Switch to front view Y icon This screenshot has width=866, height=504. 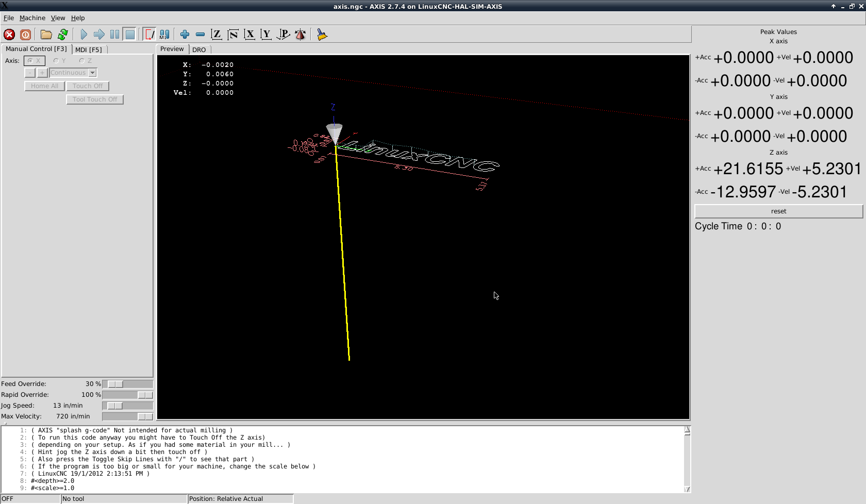coord(266,35)
